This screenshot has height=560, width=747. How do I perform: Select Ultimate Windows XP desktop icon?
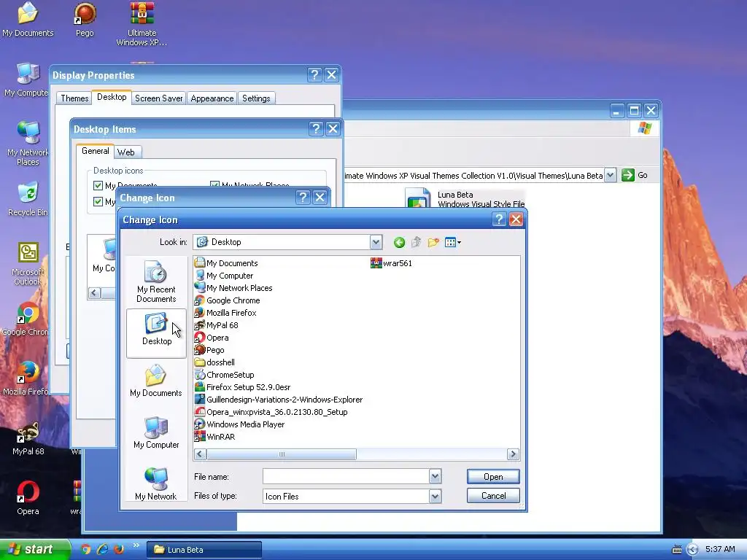(x=142, y=24)
